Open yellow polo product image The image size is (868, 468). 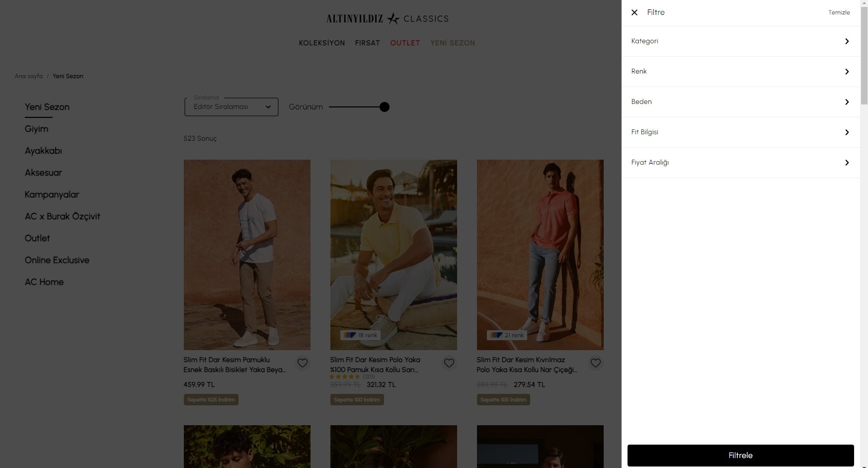[394, 255]
